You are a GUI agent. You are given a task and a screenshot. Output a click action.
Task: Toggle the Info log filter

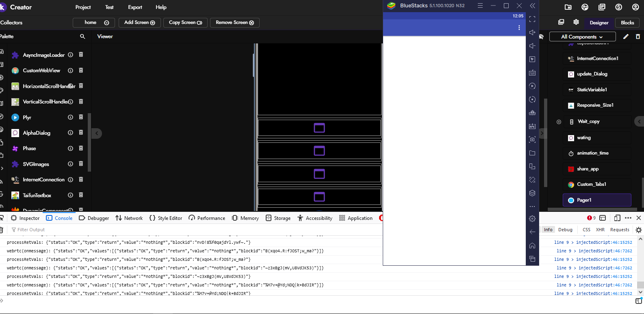pyautogui.click(x=548, y=230)
